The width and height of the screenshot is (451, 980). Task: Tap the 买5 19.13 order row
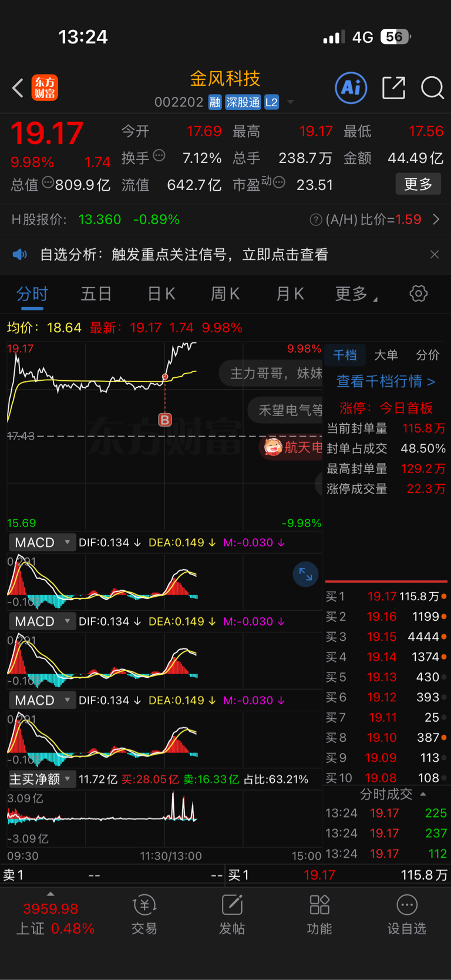tap(386, 677)
